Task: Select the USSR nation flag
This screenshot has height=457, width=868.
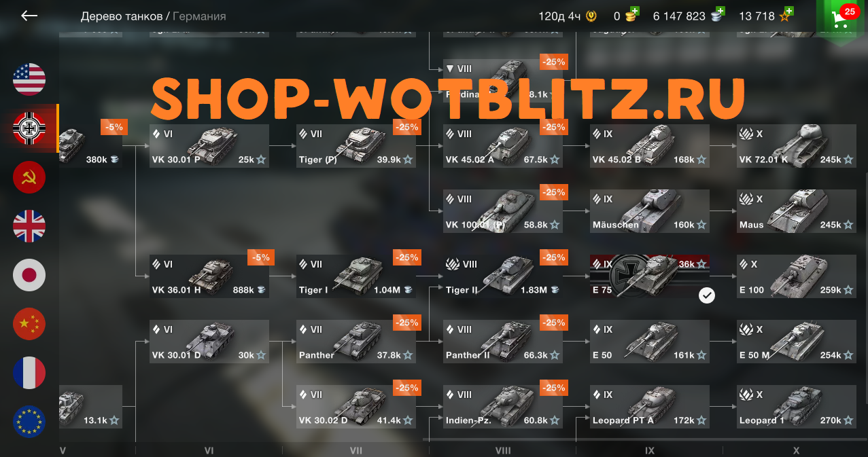Action: (29, 177)
